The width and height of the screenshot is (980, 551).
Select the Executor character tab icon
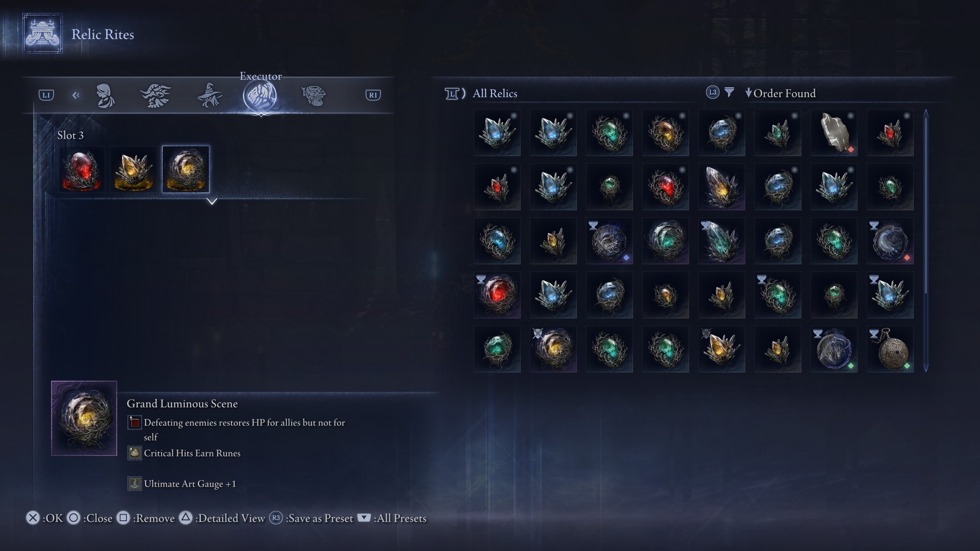(260, 96)
